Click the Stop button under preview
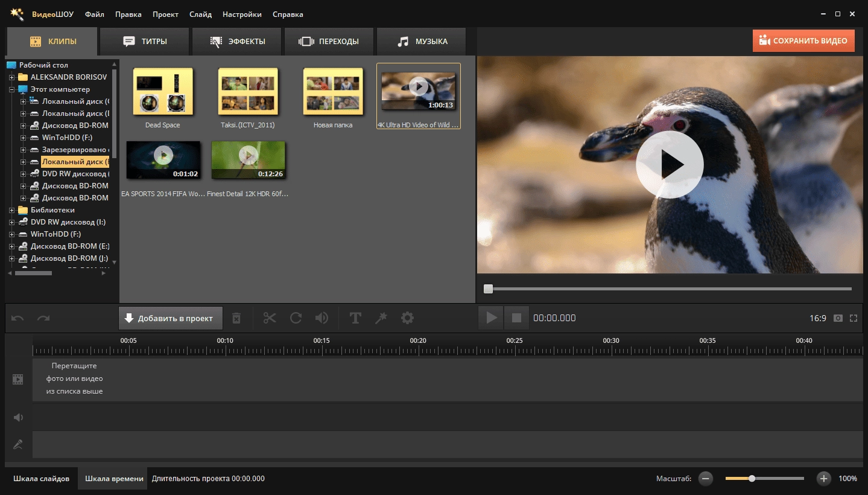Image resolution: width=868 pixels, height=495 pixels. point(517,318)
